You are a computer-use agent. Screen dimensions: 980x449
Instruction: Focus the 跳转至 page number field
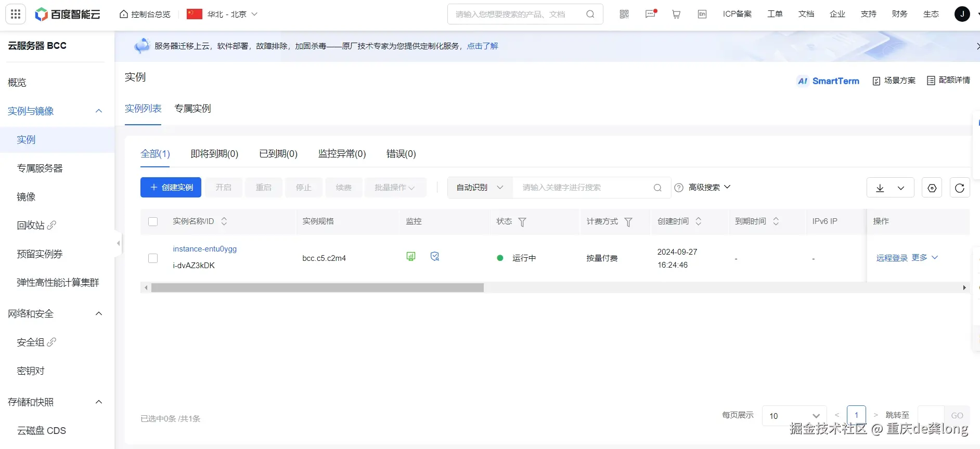pyautogui.click(x=931, y=416)
